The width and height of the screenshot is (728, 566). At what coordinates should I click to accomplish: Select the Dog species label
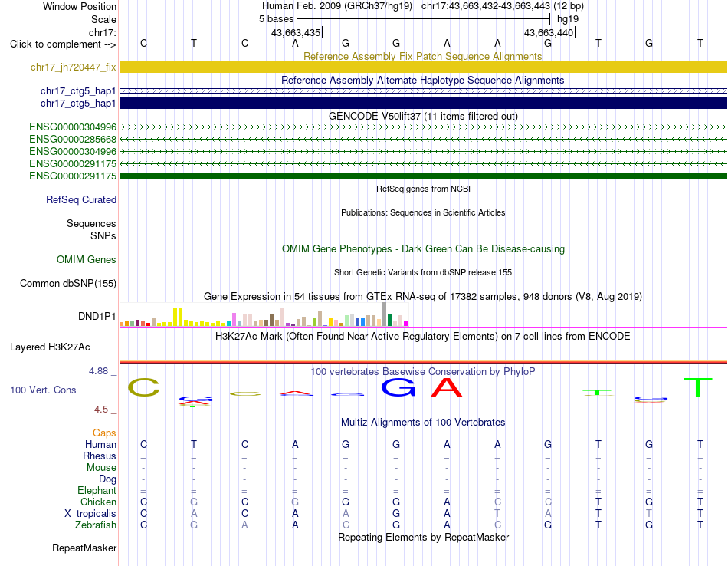point(107,479)
